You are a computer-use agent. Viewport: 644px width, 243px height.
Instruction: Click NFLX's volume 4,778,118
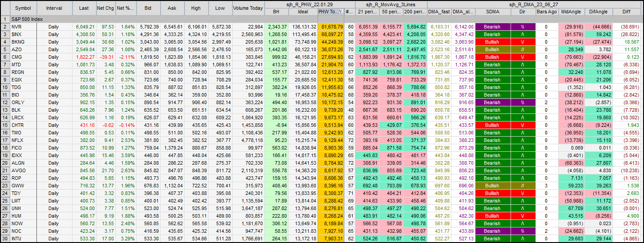[x=248, y=141]
